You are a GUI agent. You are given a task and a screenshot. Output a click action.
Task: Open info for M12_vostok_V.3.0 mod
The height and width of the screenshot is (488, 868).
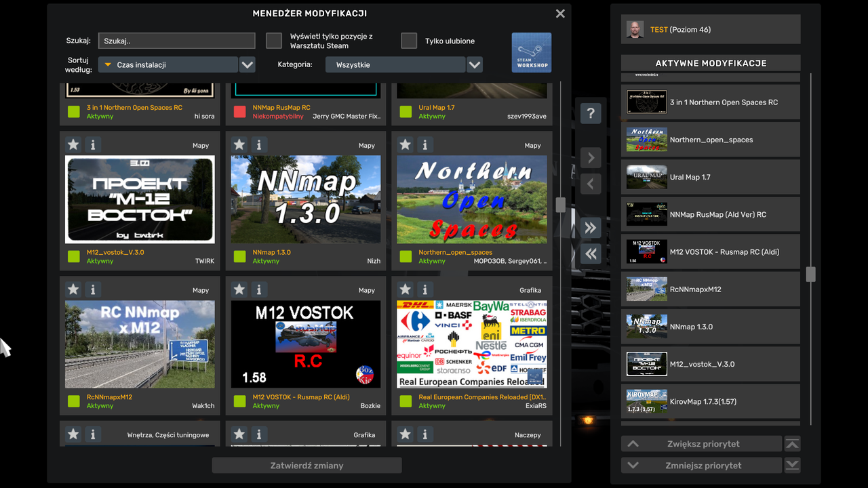coord(93,144)
